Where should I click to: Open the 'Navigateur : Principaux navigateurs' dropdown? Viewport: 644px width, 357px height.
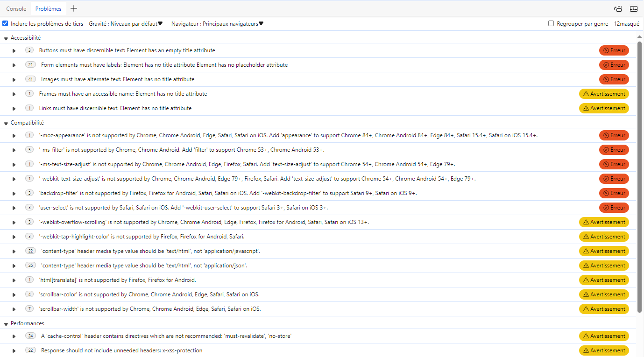217,24
